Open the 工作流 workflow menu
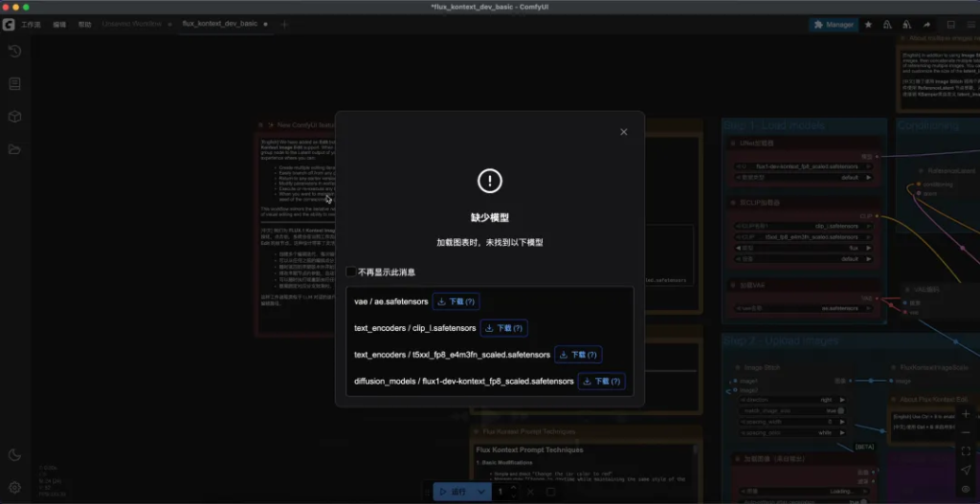Screen dimensions: 980x504 point(31,24)
